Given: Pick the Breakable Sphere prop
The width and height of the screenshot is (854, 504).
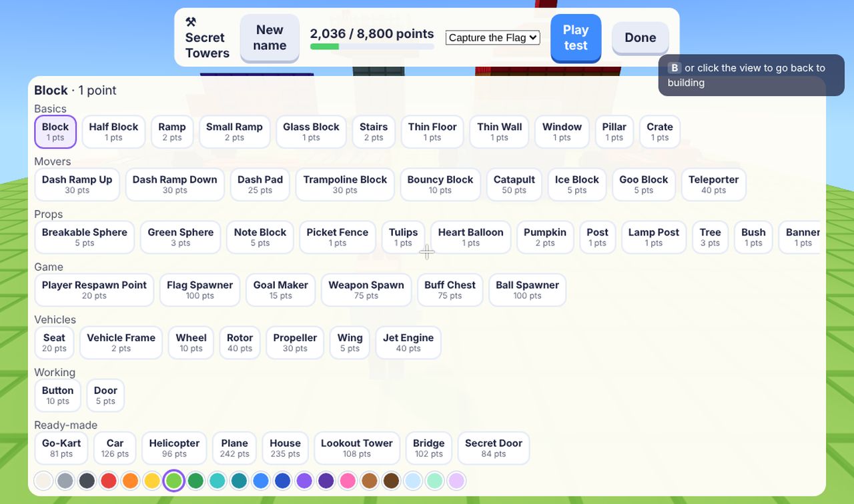Looking at the screenshot, I should tap(85, 237).
